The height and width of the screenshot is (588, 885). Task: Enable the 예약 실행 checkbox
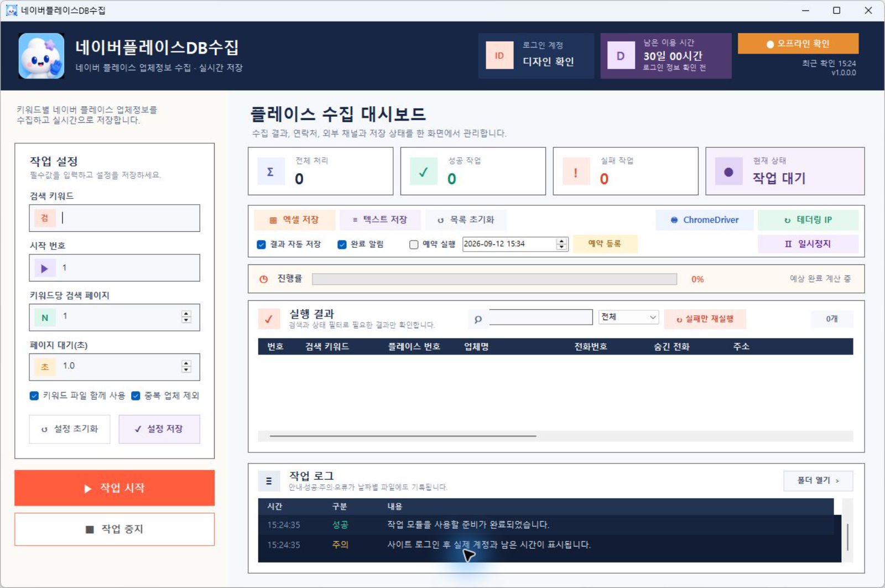[x=414, y=244]
